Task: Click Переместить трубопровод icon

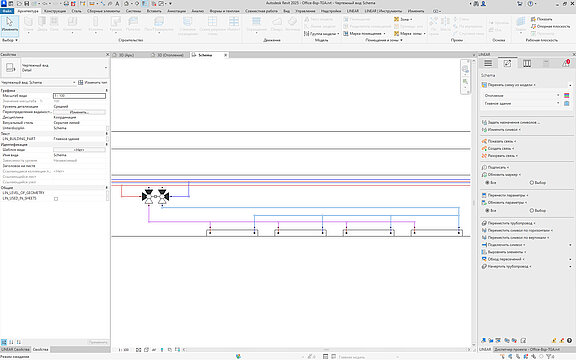Action: pos(484,223)
